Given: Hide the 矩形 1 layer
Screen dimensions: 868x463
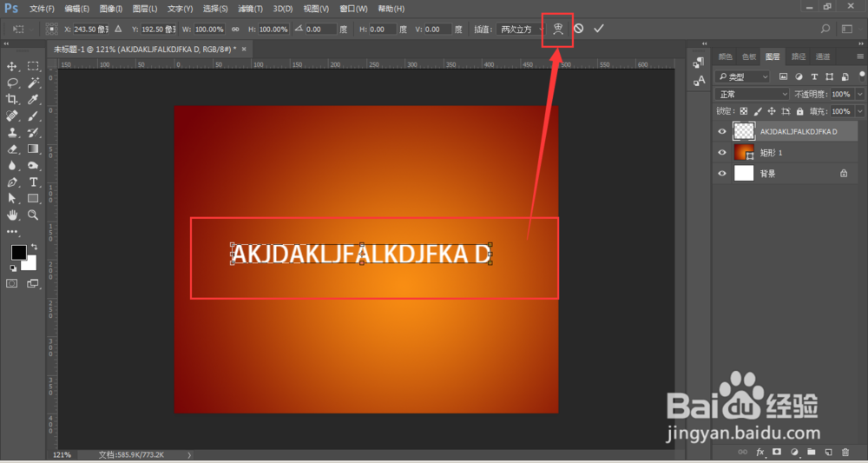Looking at the screenshot, I should pyautogui.click(x=721, y=152).
